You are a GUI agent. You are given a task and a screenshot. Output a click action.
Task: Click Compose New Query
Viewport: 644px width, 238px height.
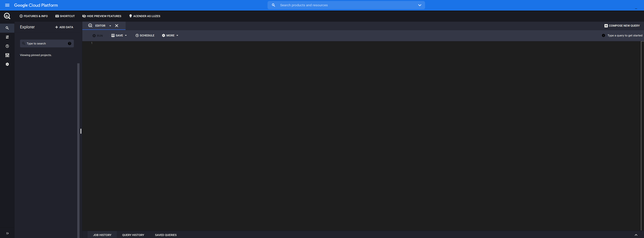click(x=622, y=25)
